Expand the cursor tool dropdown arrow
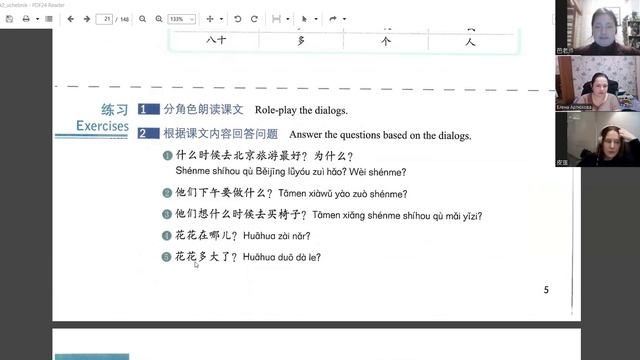Image resolution: width=640 pixels, height=360 pixels. [x=316, y=19]
